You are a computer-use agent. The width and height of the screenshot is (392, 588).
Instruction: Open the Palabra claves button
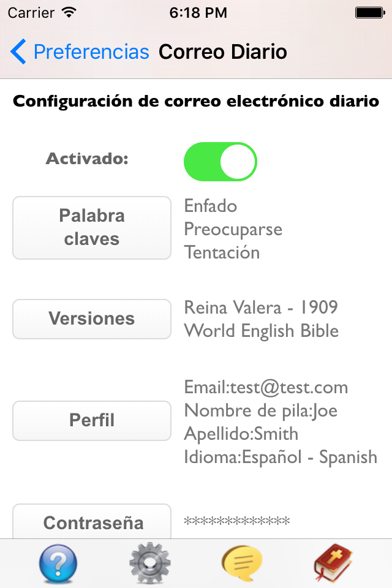coord(92,228)
